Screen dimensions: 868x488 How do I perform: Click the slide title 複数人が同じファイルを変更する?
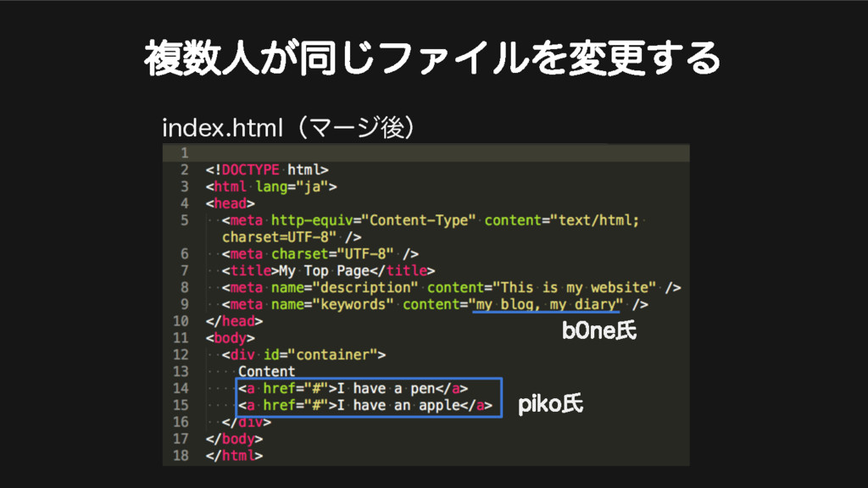coord(432,58)
